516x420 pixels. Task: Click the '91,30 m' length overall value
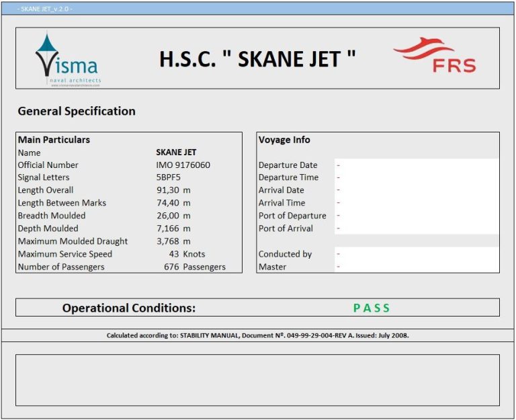click(x=173, y=190)
